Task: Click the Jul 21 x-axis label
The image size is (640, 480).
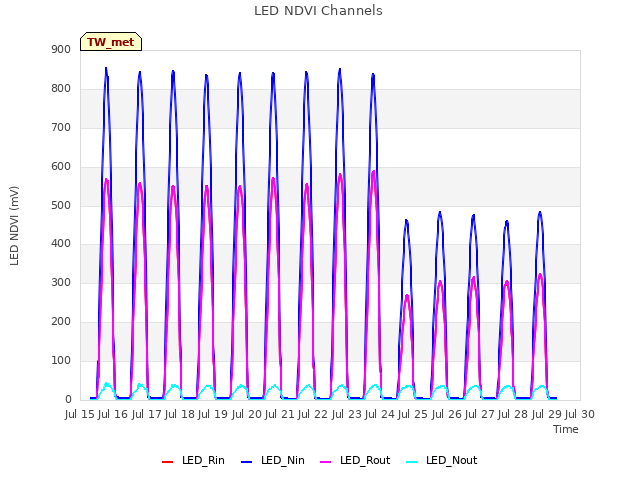Action: 280,414
